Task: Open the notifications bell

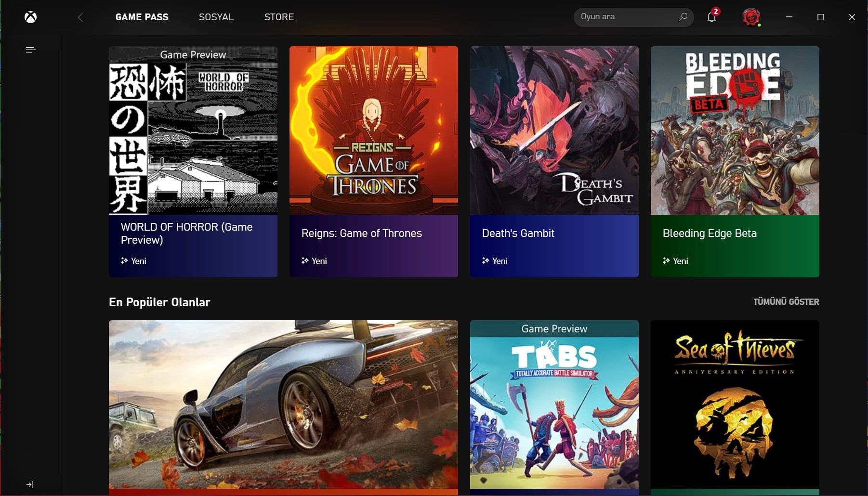Action: pos(711,17)
